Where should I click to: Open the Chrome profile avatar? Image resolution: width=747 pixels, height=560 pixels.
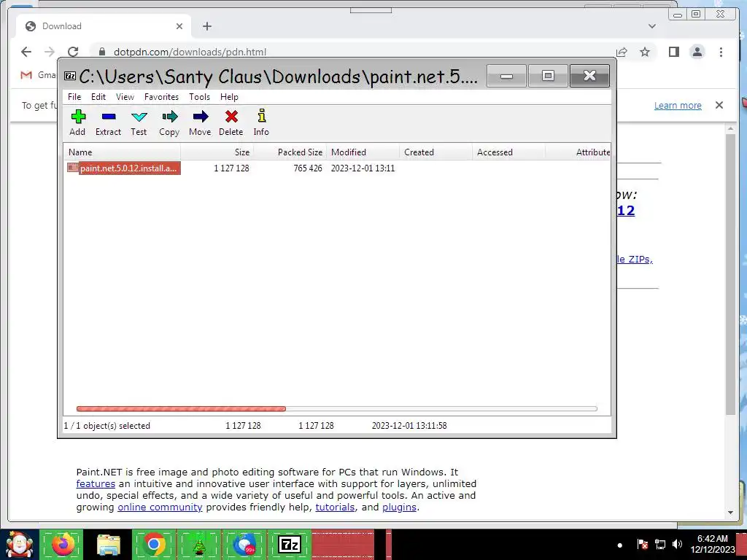tap(697, 52)
